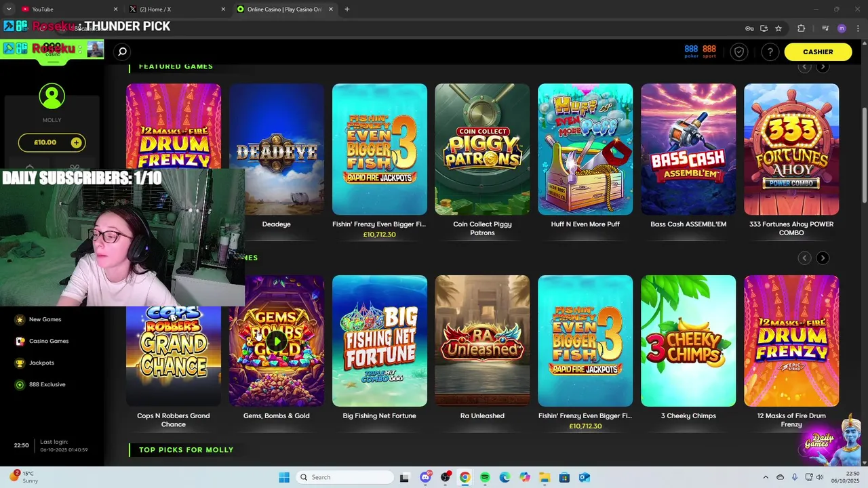Screen dimensions: 868x488
Task: Open the responsible gaming shield icon
Action: [739, 52]
